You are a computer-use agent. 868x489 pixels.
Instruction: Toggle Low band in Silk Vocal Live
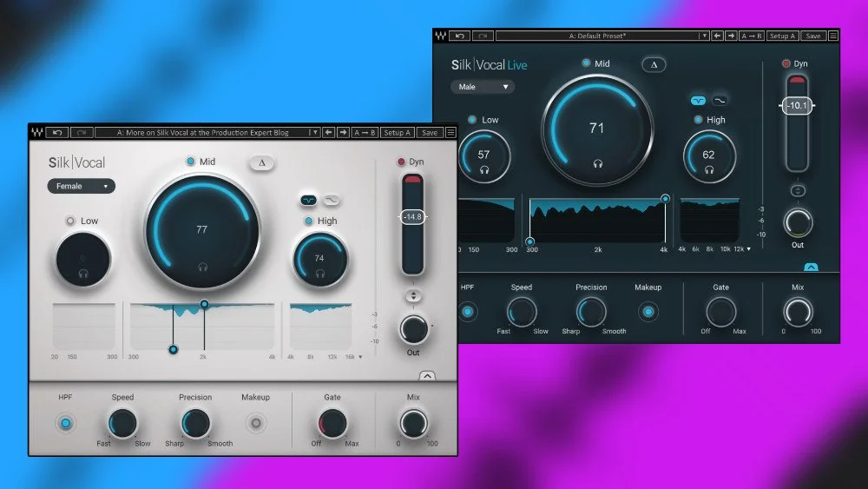coord(472,120)
